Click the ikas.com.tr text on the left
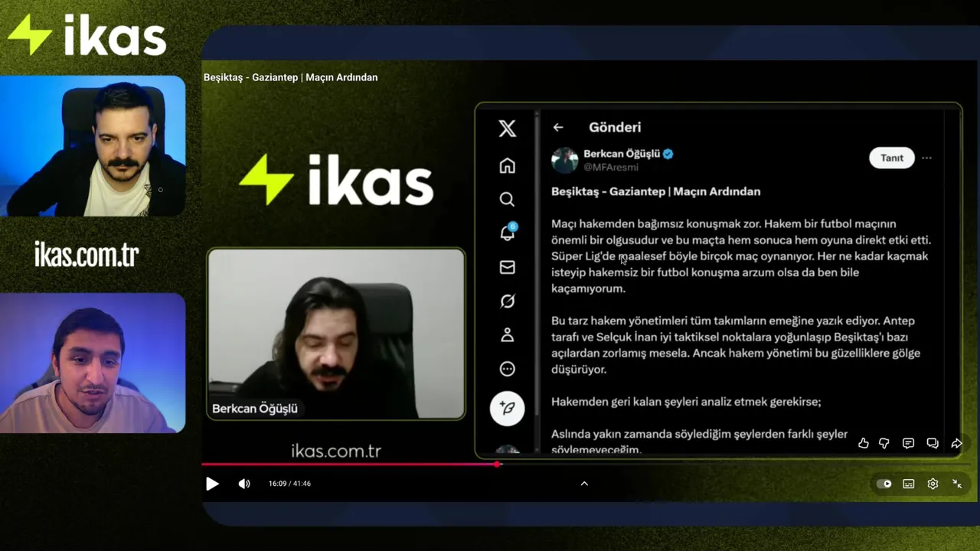 pos(87,256)
